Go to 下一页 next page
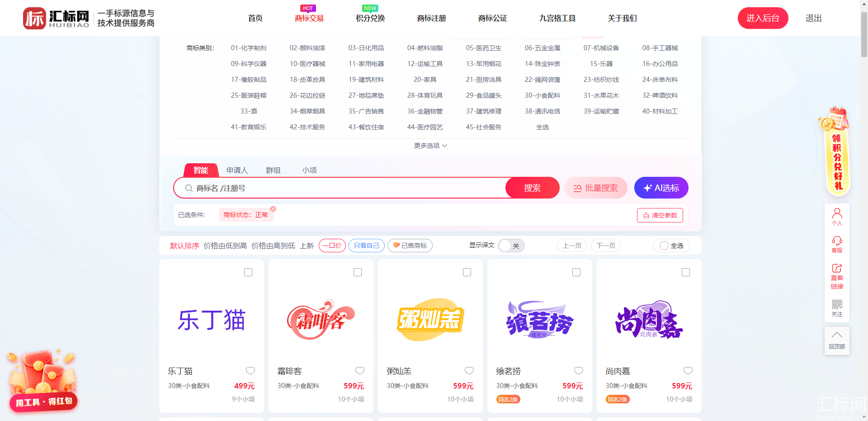 (606, 246)
